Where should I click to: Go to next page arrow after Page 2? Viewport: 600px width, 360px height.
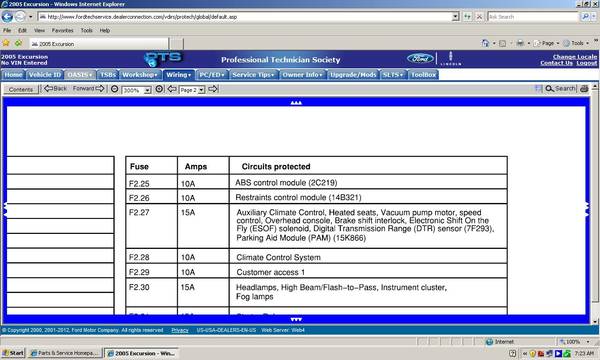(x=213, y=89)
